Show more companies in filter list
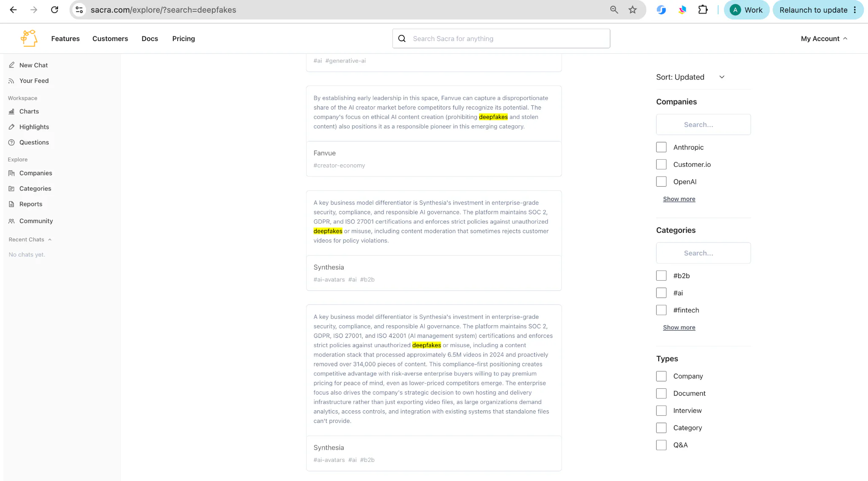The width and height of the screenshot is (868, 481). click(679, 199)
